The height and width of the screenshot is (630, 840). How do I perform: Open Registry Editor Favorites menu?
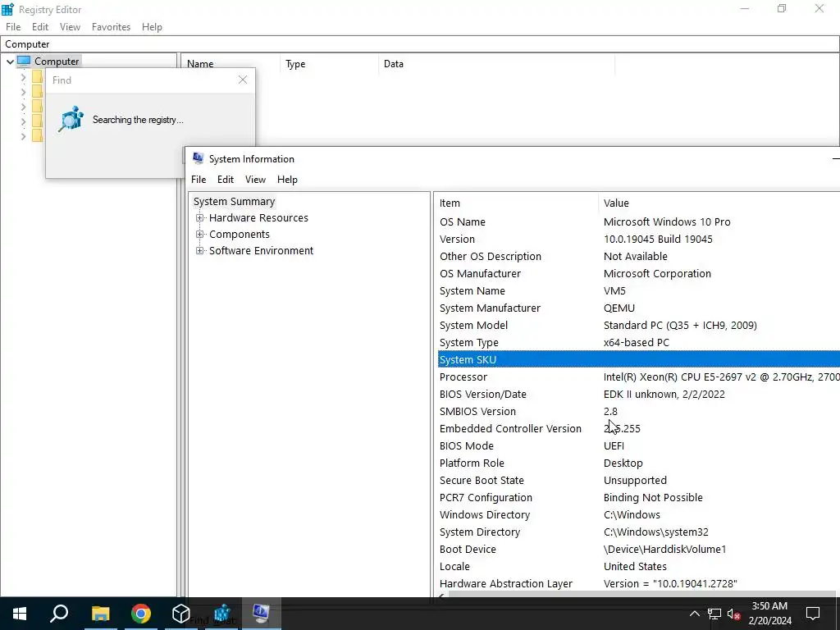coord(111,27)
